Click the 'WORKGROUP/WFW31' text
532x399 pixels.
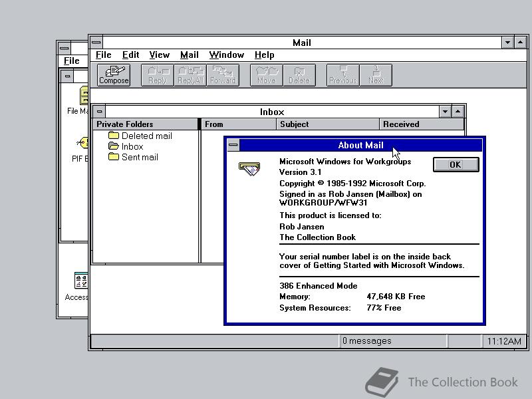click(x=323, y=203)
